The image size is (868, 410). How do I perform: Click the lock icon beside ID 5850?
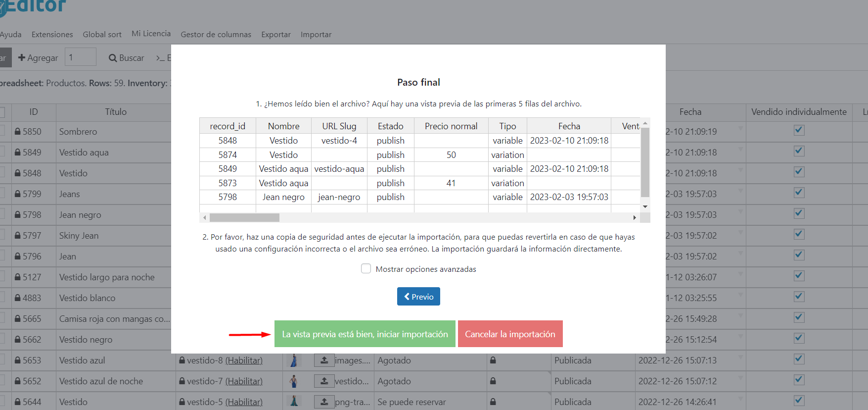(18, 132)
